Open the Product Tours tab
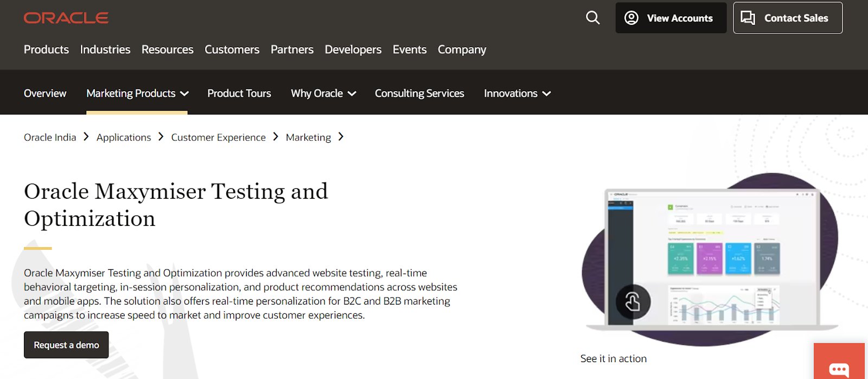The width and height of the screenshot is (868, 379). coord(239,93)
